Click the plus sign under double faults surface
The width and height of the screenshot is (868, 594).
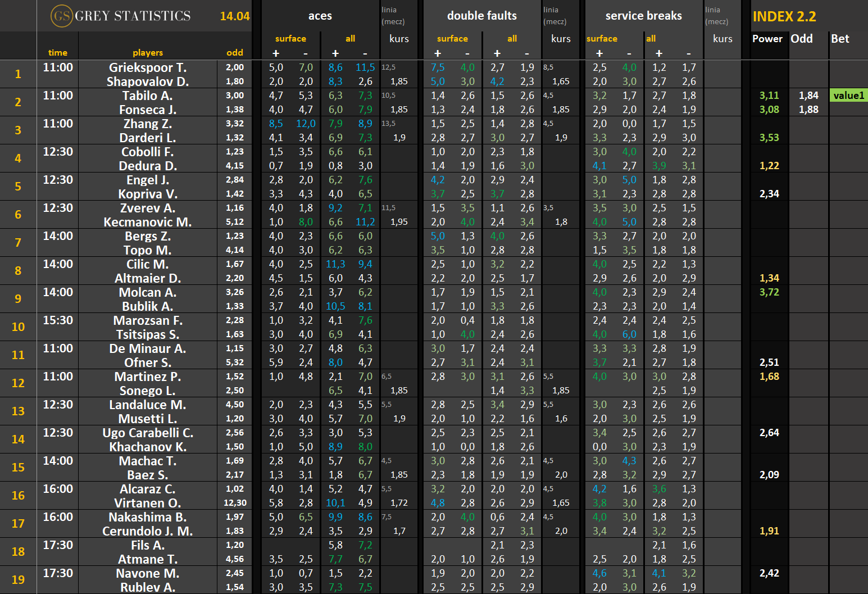point(438,53)
